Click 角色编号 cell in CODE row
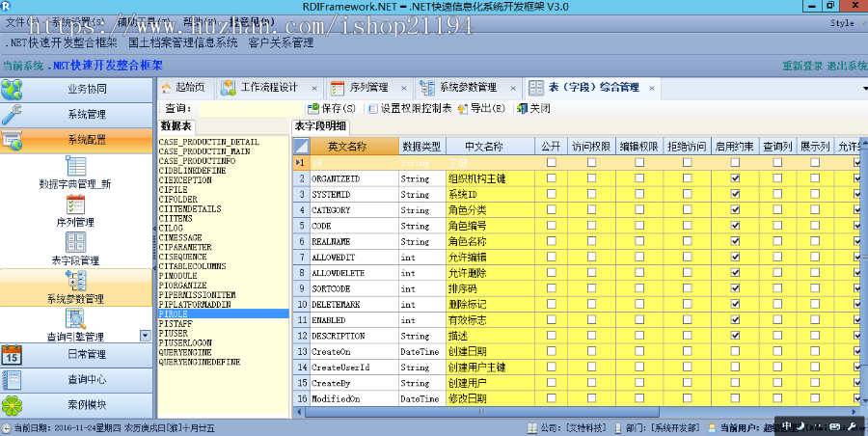 click(491, 226)
